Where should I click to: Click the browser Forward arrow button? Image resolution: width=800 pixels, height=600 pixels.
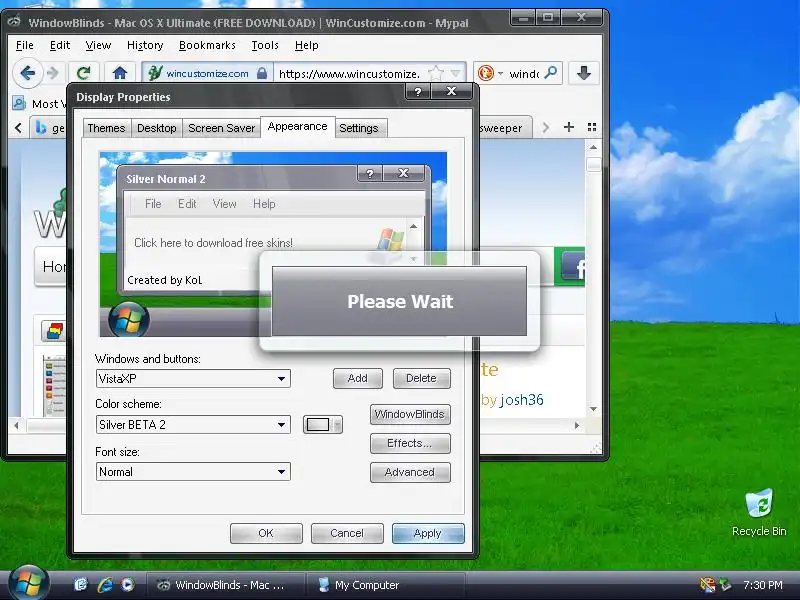53,73
